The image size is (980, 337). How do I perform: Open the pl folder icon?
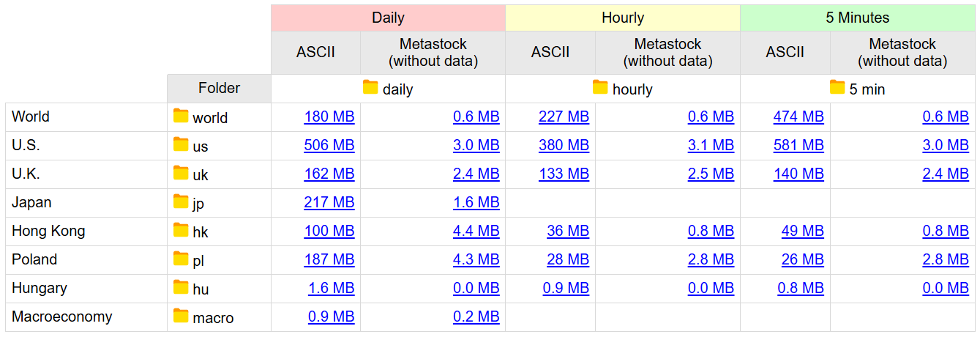[x=181, y=259]
